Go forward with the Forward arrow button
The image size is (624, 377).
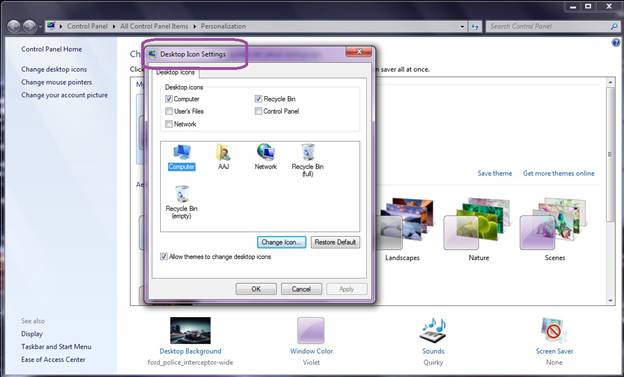pos(29,26)
